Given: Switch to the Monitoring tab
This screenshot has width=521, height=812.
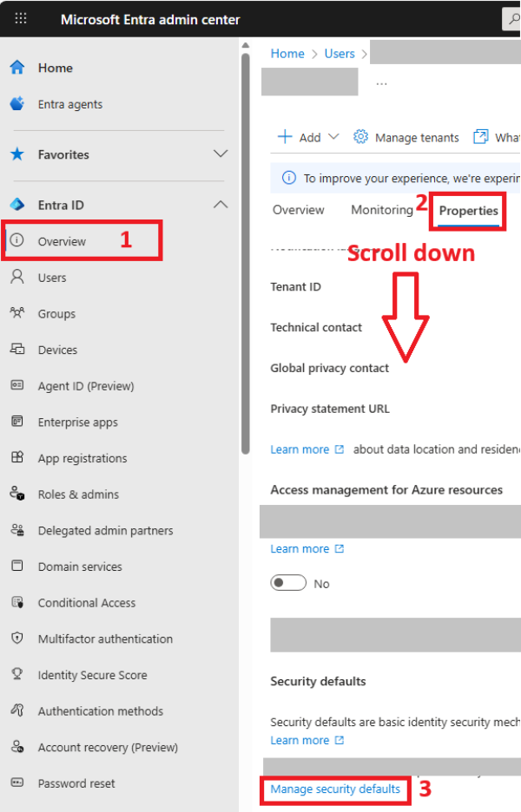Looking at the screenshot, I should tap(382, 210).
